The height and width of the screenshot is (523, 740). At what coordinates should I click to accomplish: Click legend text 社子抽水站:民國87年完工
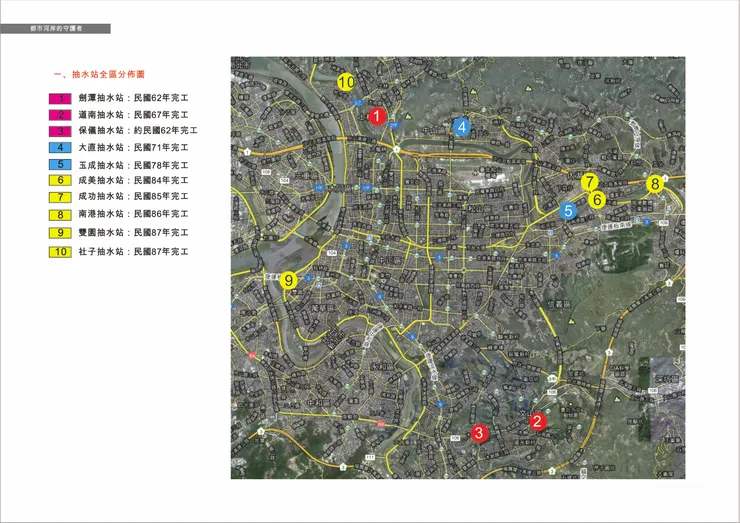click(134, 252)
